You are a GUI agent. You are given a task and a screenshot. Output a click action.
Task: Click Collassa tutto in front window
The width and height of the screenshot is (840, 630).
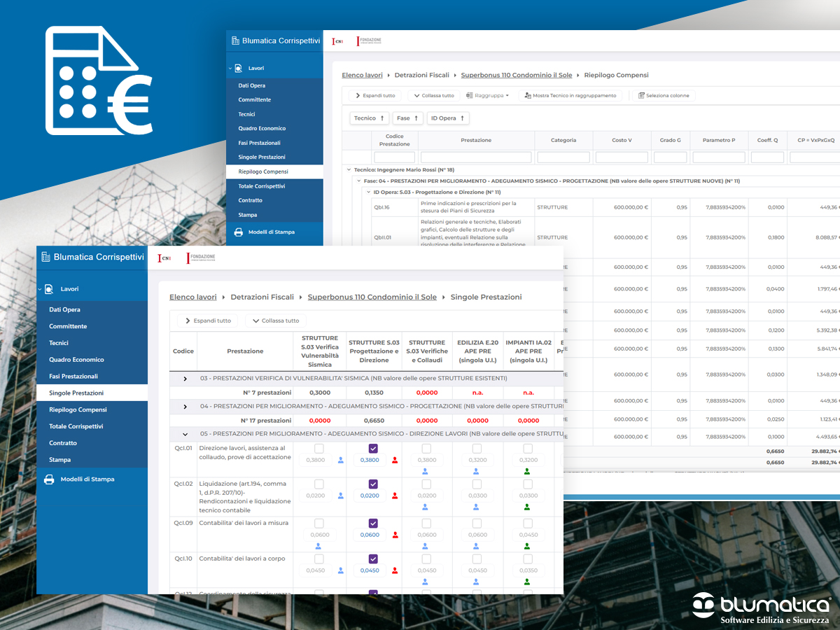[x=276, y=321]
